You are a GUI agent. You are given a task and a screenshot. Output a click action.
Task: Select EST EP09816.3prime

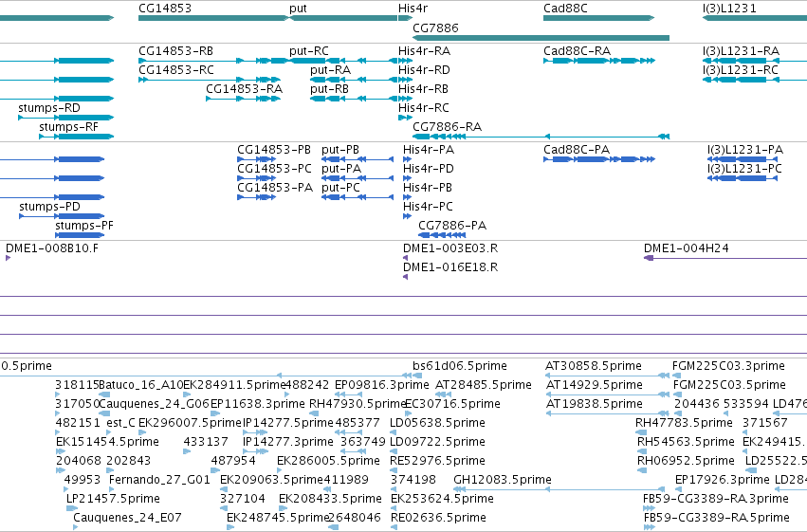tap(348, 394)
